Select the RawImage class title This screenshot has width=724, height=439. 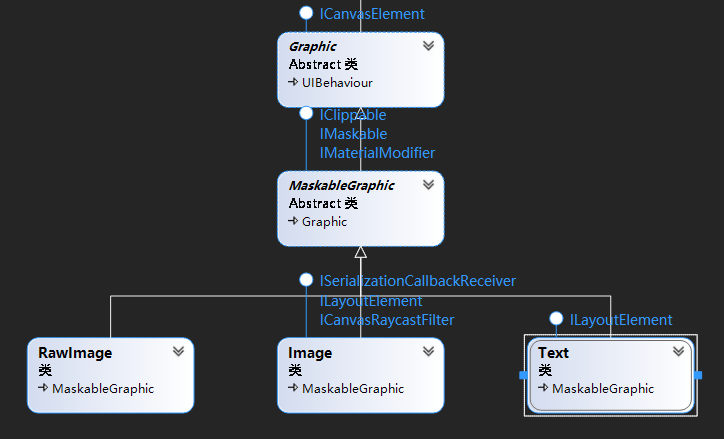pyautogui.click(x=75, y=353)
